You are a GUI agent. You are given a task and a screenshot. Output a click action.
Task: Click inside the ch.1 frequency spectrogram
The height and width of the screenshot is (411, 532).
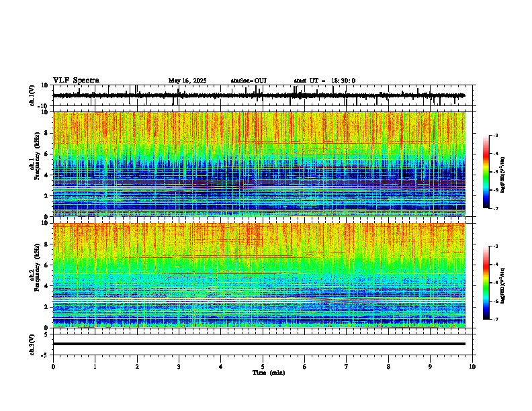[x=259, y=164]
